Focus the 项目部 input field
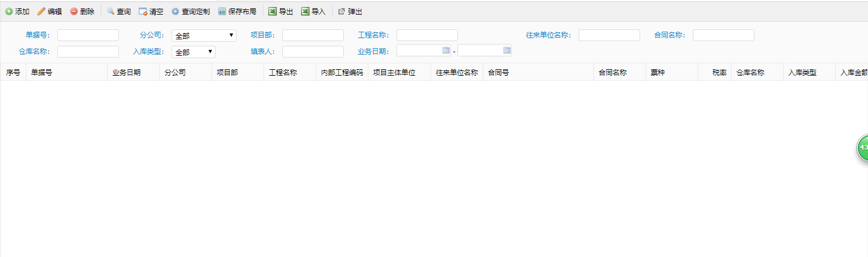This screenshot has height=257, width=868. (x=313, y=35)
